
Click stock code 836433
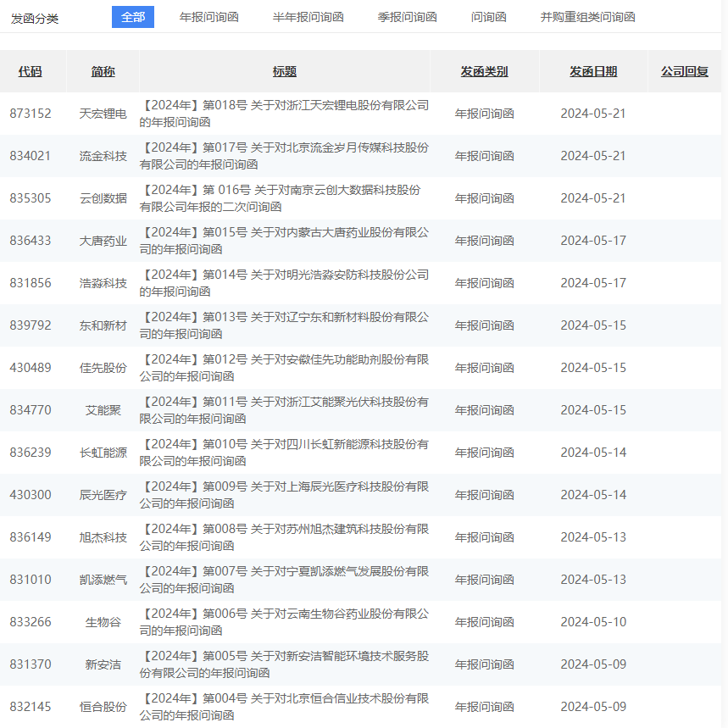31,241
